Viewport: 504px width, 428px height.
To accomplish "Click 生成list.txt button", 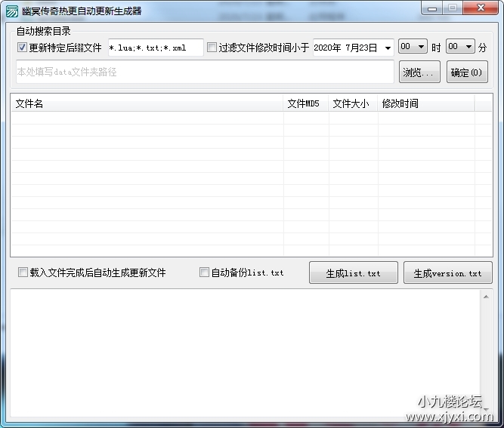I will coord(353,273).
